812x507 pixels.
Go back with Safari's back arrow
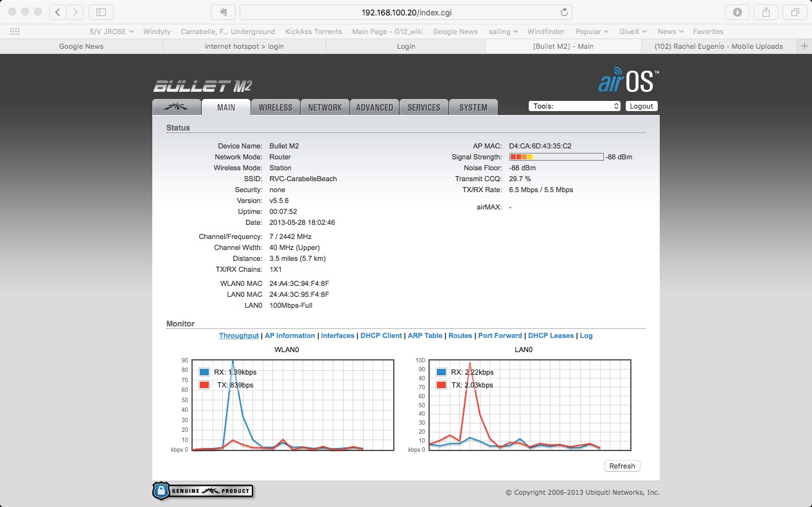[58, 12]
